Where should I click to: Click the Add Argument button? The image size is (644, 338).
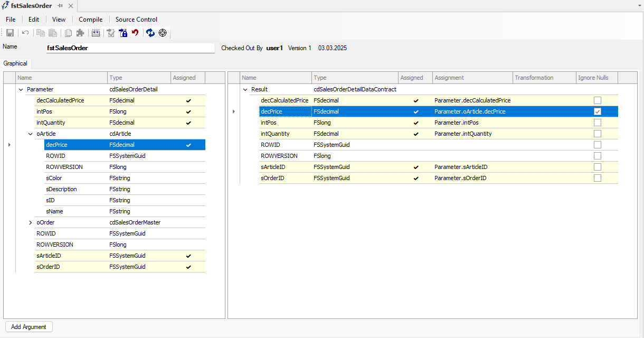click(x=29, y=327)
